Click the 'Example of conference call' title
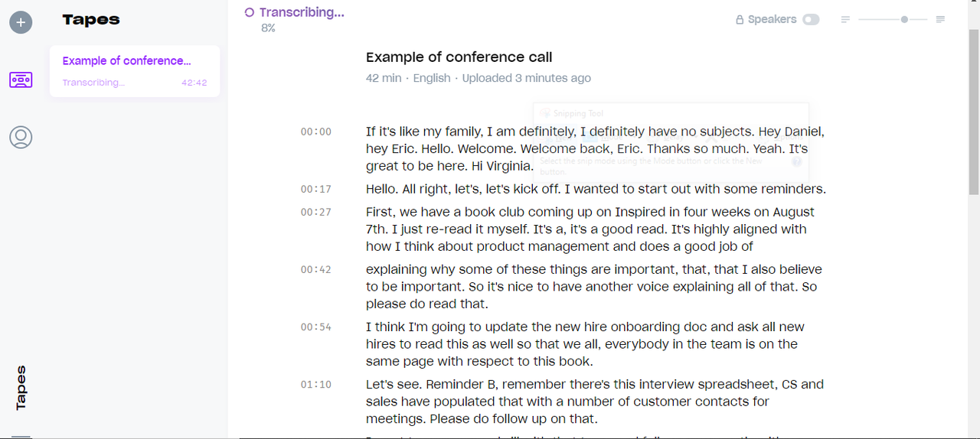 (x=459, y=57)
